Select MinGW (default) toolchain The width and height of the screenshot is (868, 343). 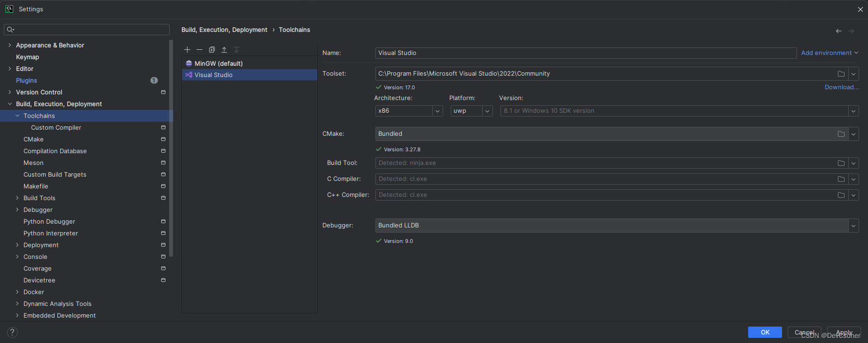(250, 63)
